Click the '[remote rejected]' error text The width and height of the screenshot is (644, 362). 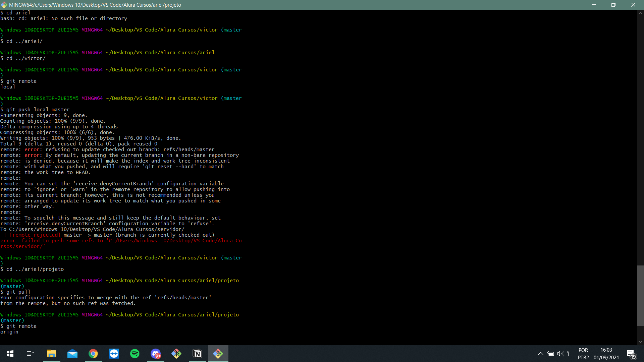(x=35, y=235)
